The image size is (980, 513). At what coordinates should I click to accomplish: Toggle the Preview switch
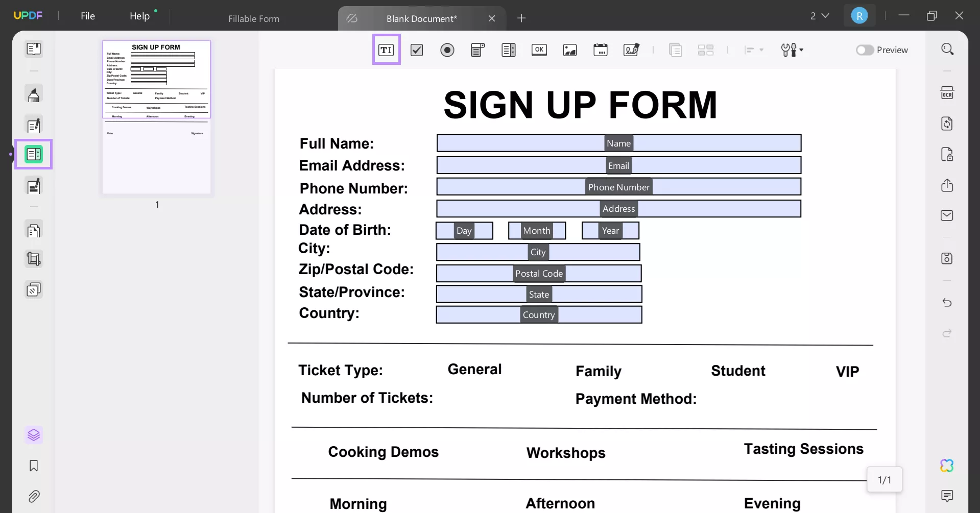pos(865,50)
